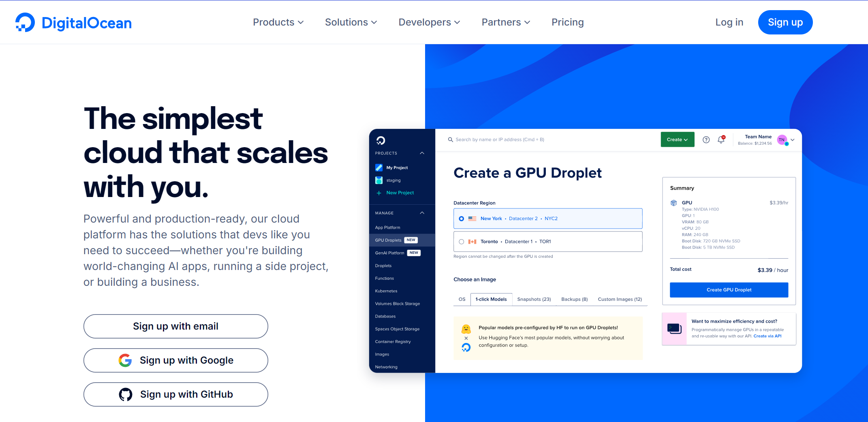Image resolution: width=868 pixels, height=422 pixels.
Task: Open the Products dropdown menu
Action: (278, 22)
